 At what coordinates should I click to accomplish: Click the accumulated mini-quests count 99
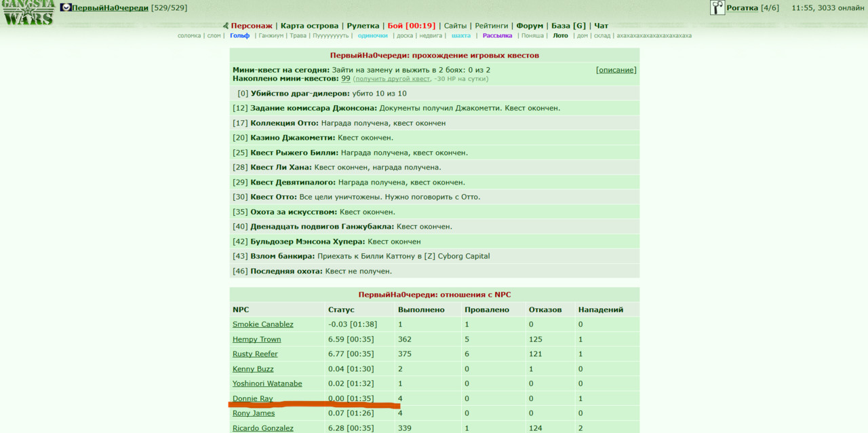pos(346,79)
